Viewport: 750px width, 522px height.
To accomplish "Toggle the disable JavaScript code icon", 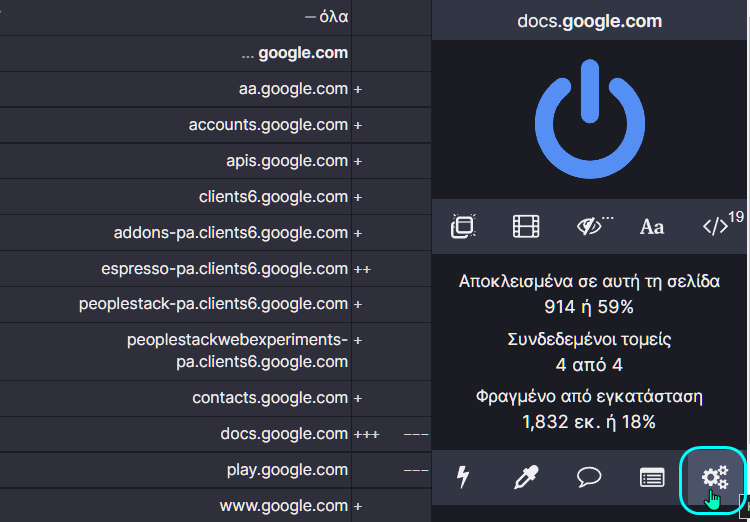I will 715,226.
